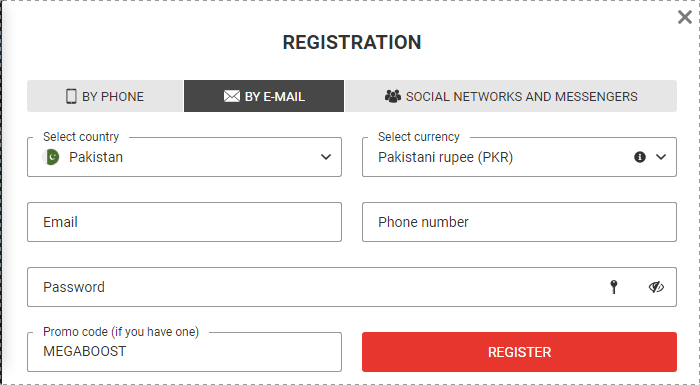Click the red Register button
This screenshot has width=700, height=385.
pyautogui.click(x=519, y=352)
